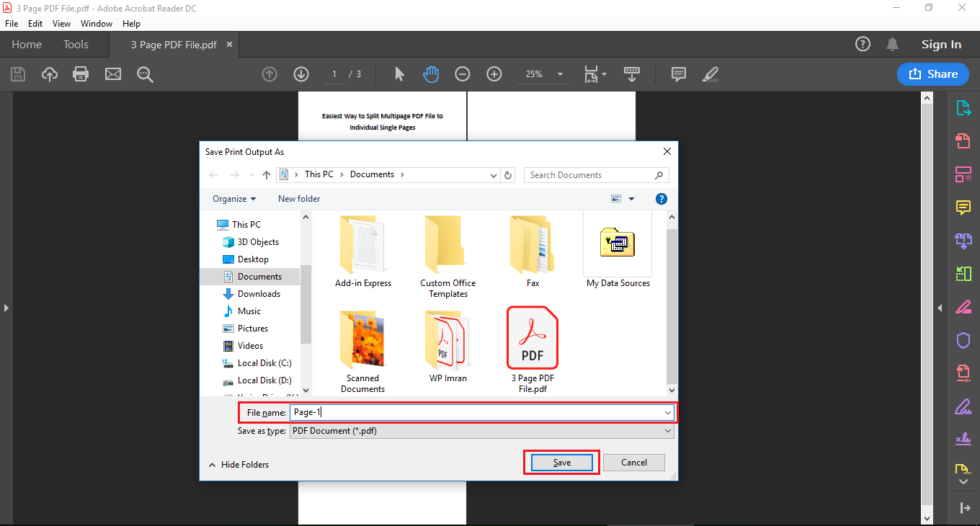The height and width of the screenshot is (526, 980).
Task: Open Comment tool in right sidebar
Action: [963, 208]
